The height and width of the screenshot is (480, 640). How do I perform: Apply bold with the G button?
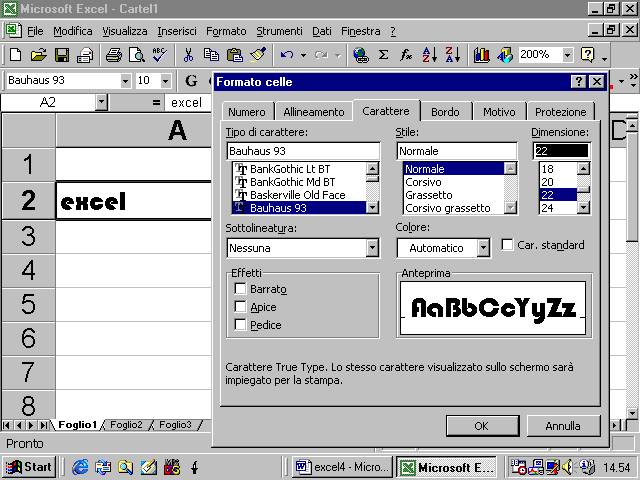[191, 81]
